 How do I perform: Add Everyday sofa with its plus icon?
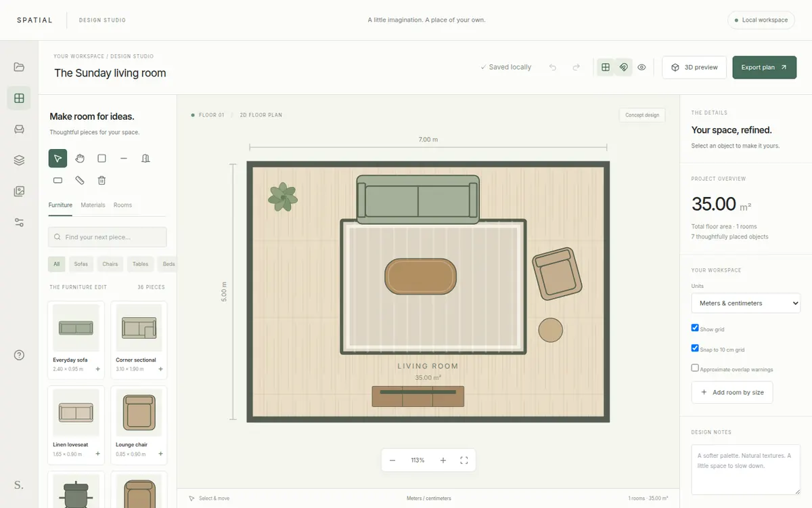pos(97,369)
